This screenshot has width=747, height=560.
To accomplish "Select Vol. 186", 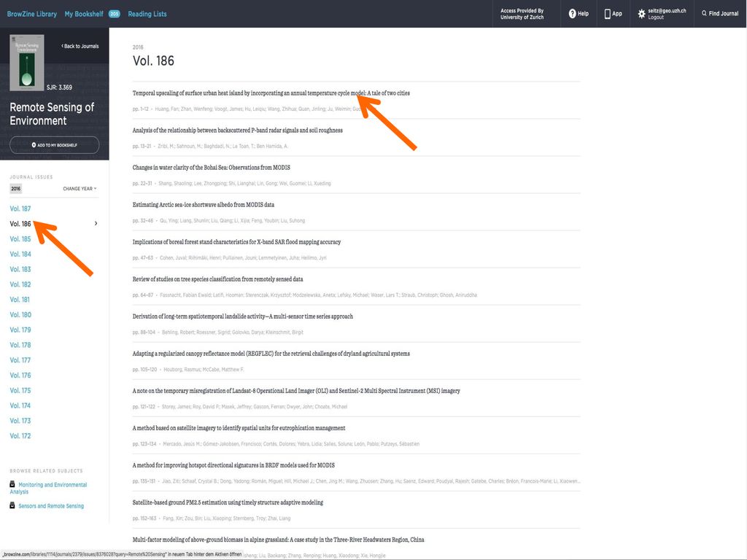I will pyautogui.click(x=20, y=224).
